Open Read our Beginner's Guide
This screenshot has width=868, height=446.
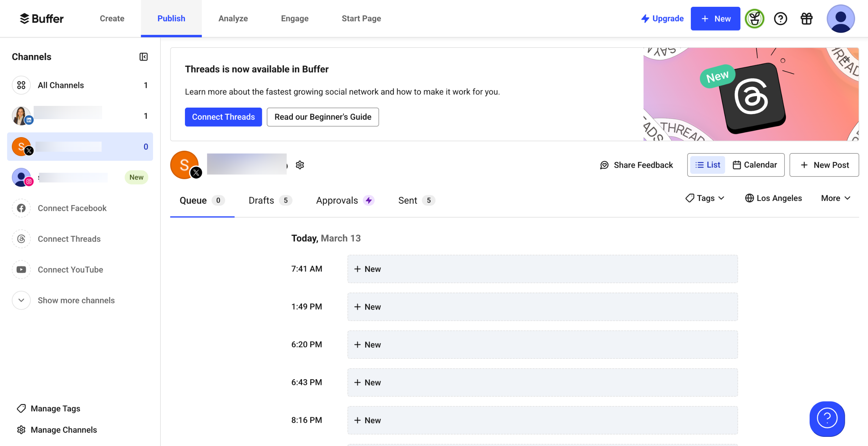click(x=322, y=117)
